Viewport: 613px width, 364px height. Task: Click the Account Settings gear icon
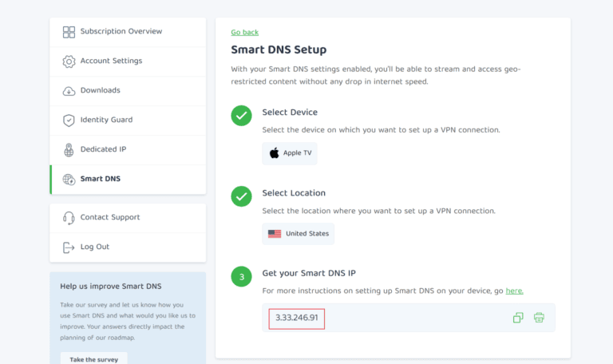tap(69, 61)
